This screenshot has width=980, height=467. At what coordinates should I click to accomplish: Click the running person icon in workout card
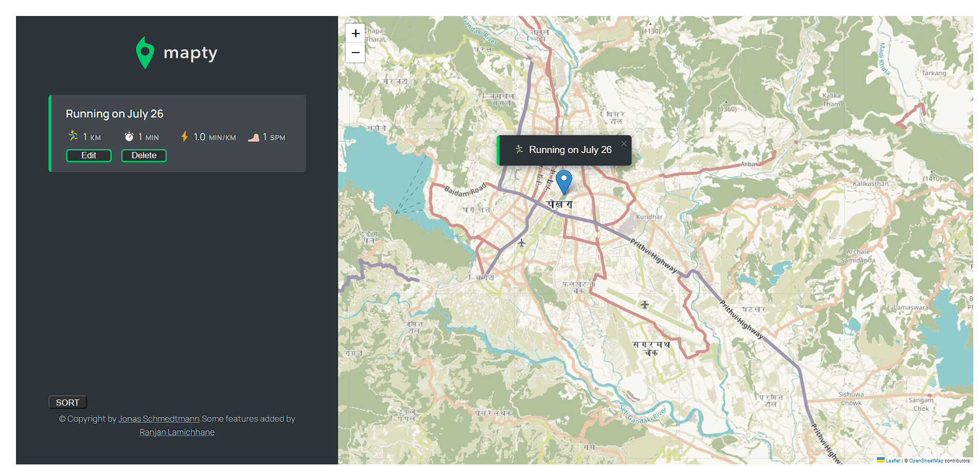pyautogui.click(x=73, y=137)
